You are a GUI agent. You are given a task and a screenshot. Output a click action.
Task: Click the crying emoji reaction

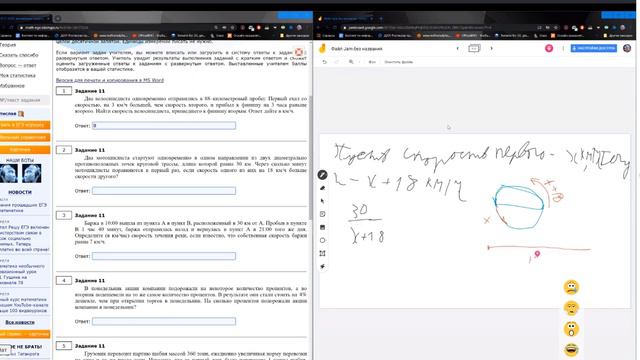pyautogui.click(x=571, y=287)
